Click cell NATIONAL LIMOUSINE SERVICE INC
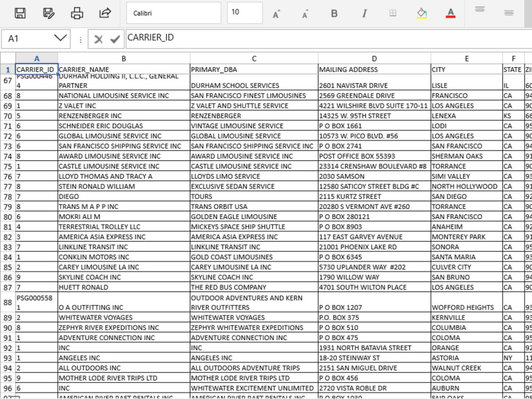This screenshot has height=399, width=532. (x=124, y=95)
